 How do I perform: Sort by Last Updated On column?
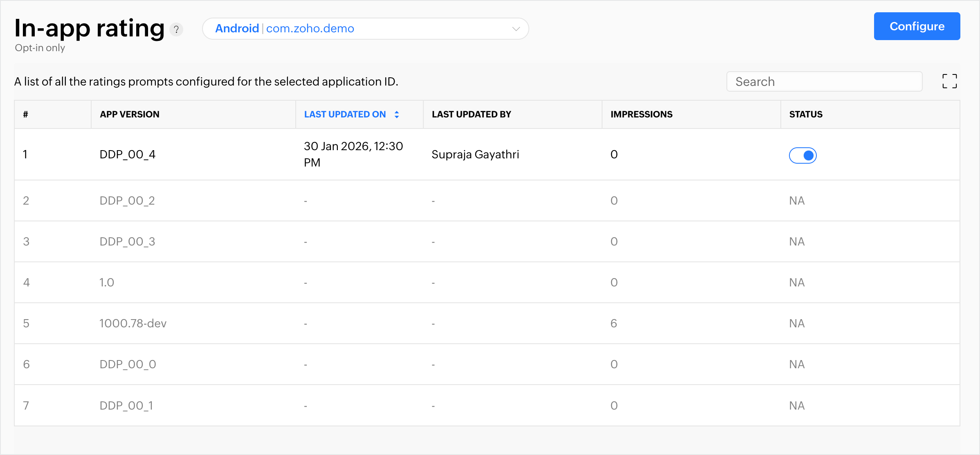click(x=345, y=115)
